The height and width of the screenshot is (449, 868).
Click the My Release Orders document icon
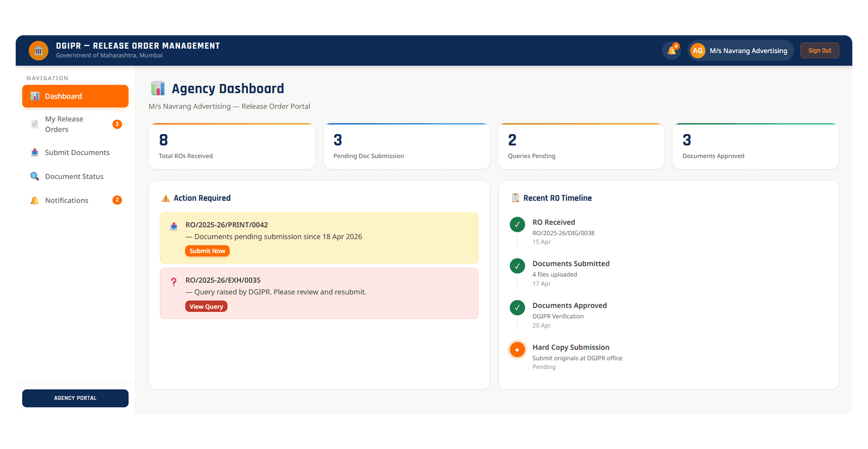pos(35,124)
